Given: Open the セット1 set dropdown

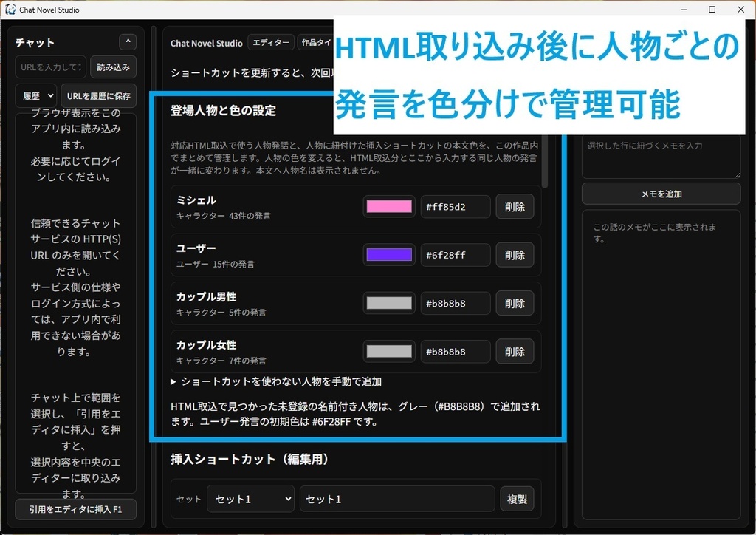Looking at the screenshot, I should 251,498.
